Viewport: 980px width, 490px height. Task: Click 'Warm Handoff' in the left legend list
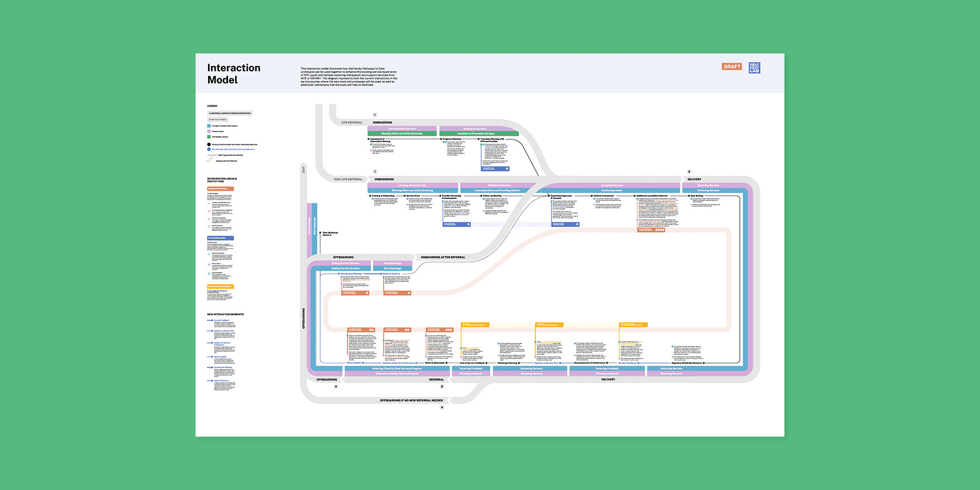coord(220,357)
